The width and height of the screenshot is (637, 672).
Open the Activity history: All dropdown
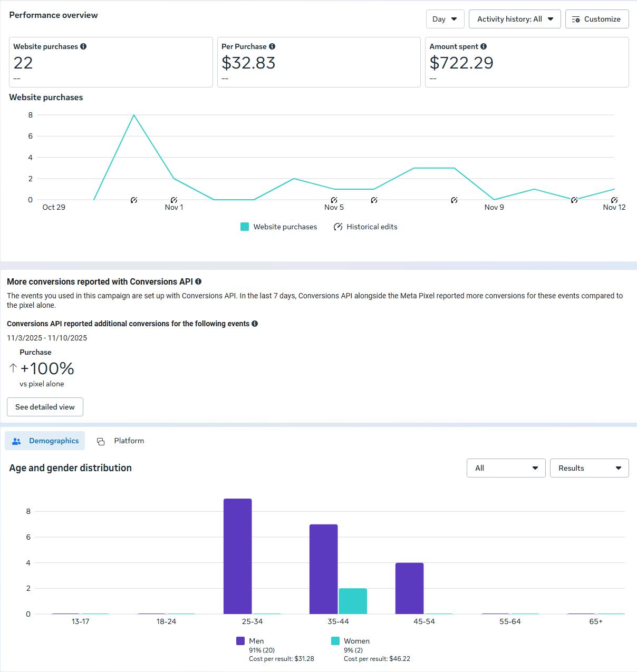pyautogui.click(x=514, y=19)
